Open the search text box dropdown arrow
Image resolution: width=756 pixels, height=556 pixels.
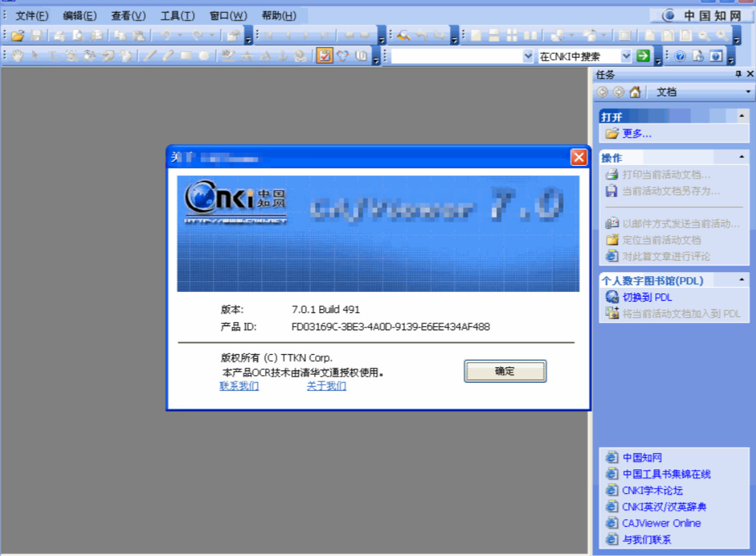coord(528,56)
